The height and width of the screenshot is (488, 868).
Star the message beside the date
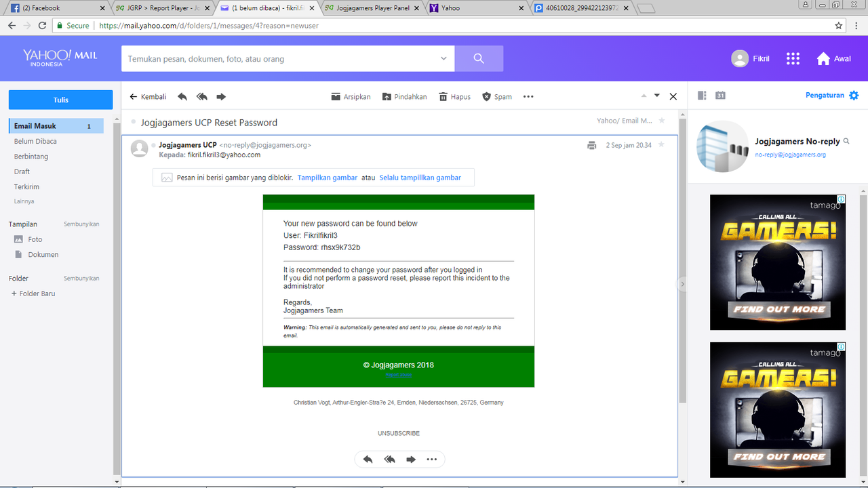[662, 144]
